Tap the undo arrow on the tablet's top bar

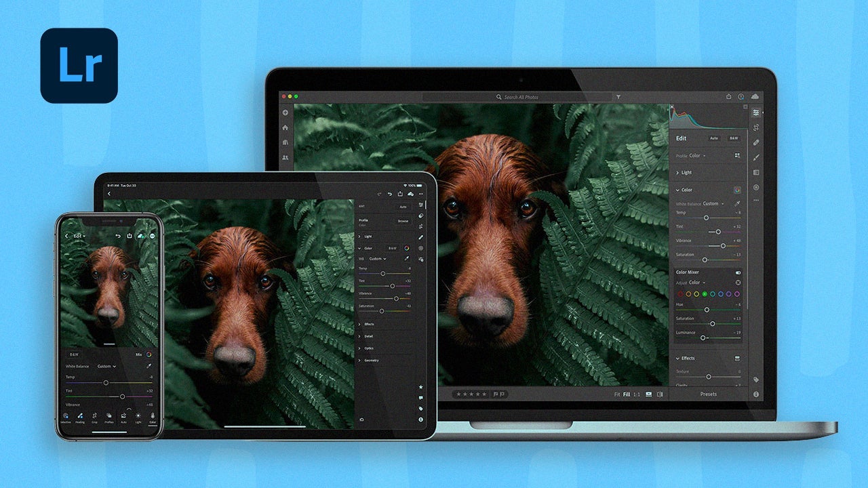[389, 195]
